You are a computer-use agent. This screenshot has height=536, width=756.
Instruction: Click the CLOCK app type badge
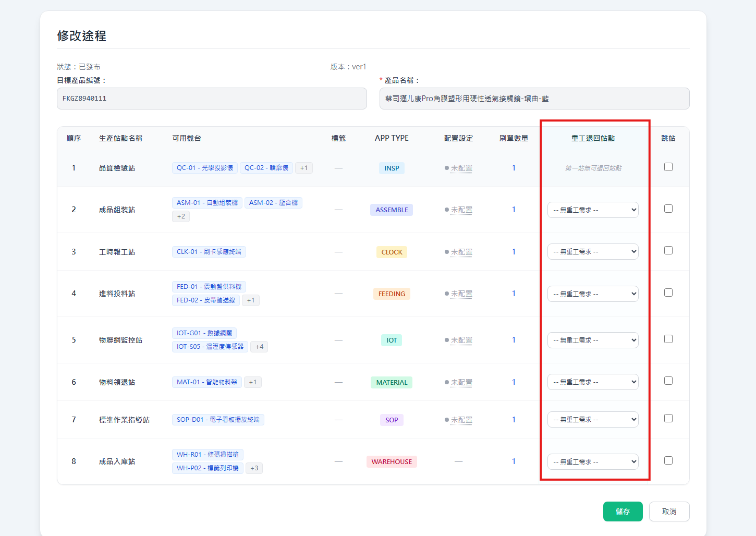392,252
